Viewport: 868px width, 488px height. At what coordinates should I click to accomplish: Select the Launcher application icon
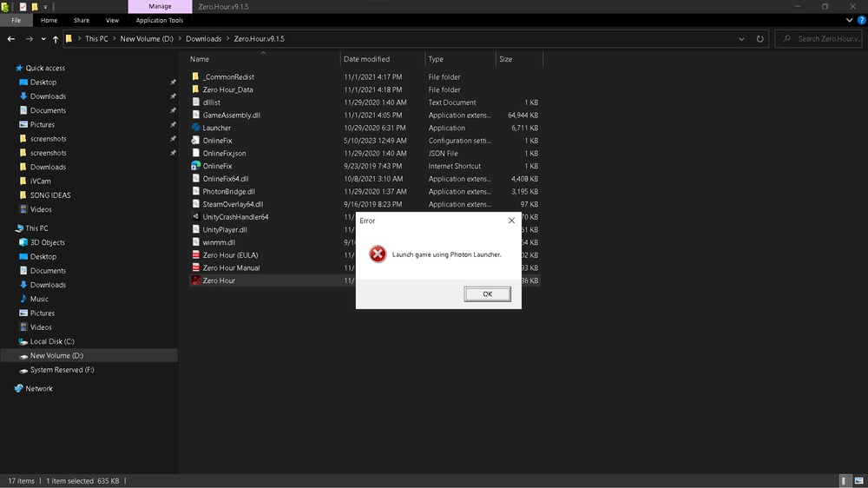point(195,128)
